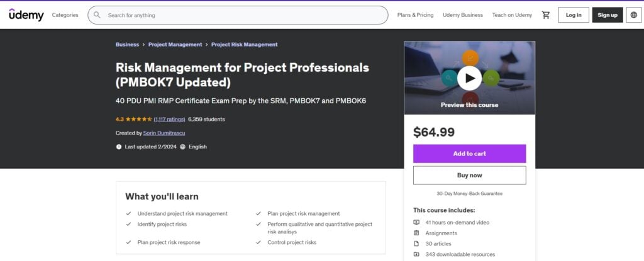644x261 pixels.
Task: Go to Project Risk Management breadcrumb
Action: (x=245, y=45)
